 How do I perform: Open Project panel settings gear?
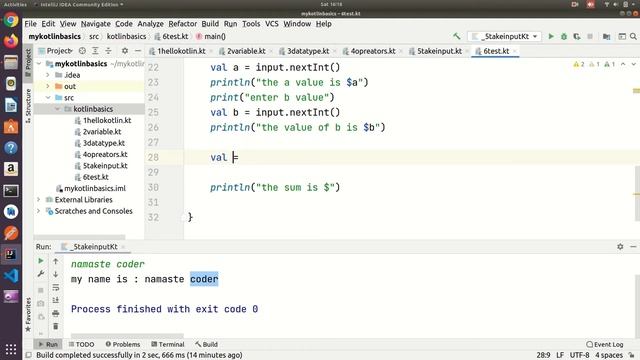coord(125,51)
